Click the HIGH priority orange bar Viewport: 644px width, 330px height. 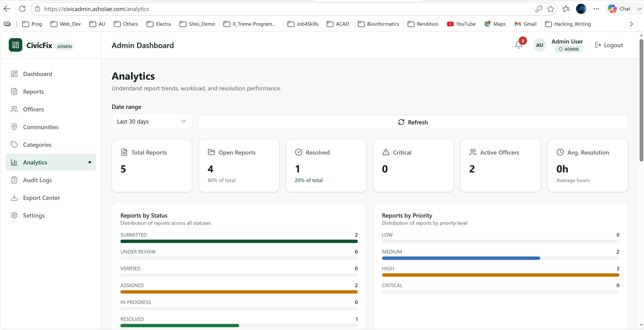point(500,275)
